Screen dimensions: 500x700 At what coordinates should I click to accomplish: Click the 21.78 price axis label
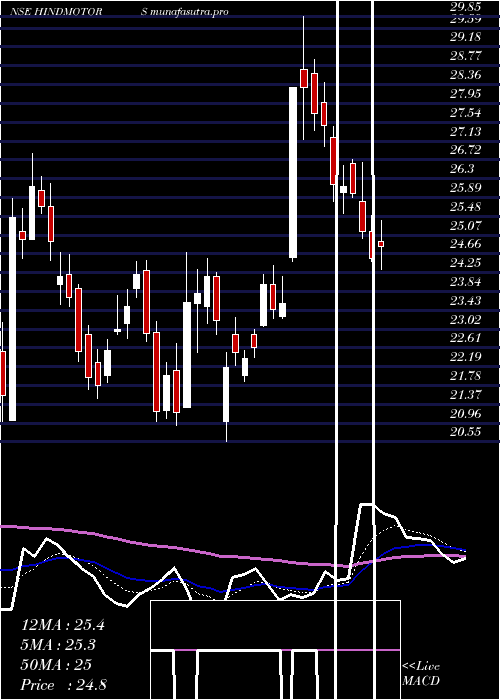click(x=466, y=376)
